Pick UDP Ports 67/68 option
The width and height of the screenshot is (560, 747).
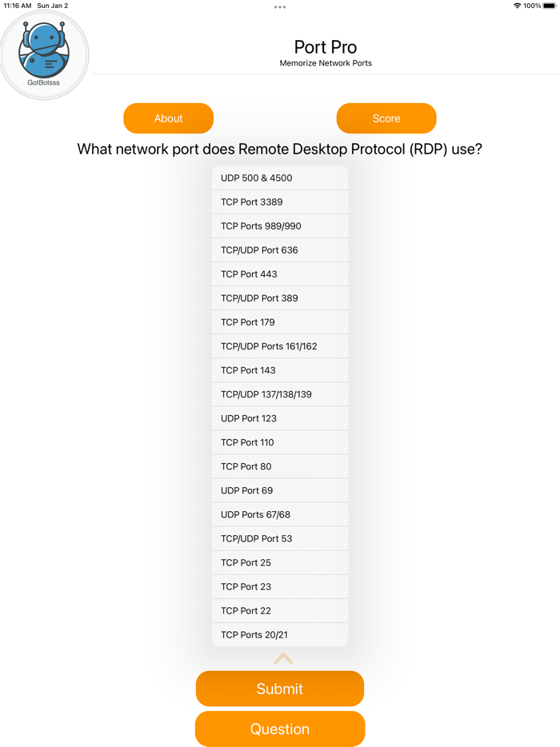(280, 514)
